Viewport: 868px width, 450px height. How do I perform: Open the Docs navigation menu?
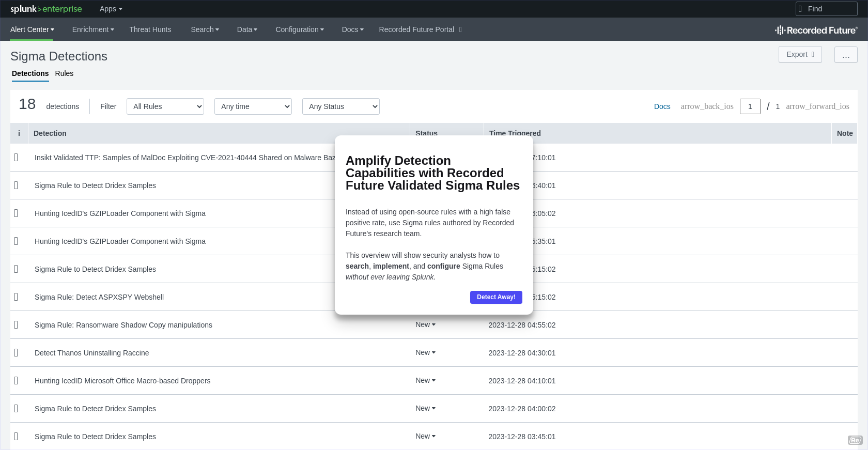352,29
